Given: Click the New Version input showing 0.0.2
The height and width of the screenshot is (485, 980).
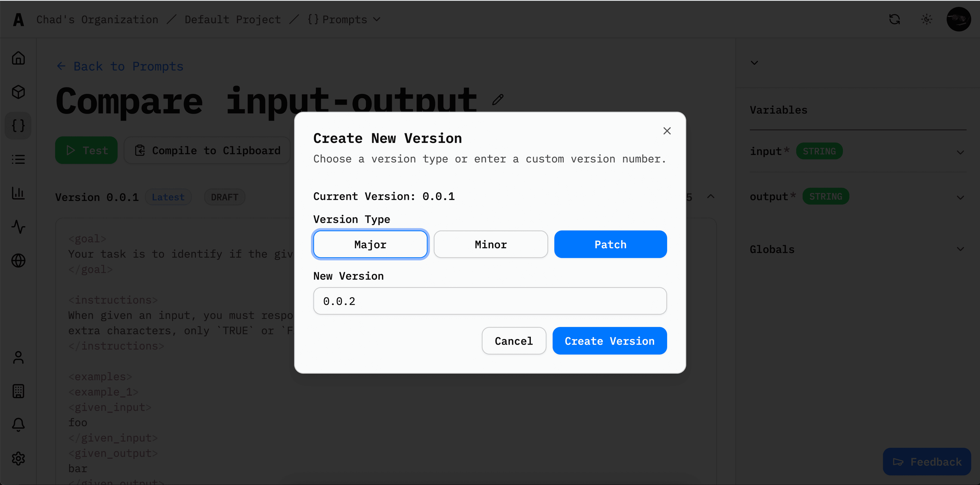Looking at the screenshot, I should 490,301.
